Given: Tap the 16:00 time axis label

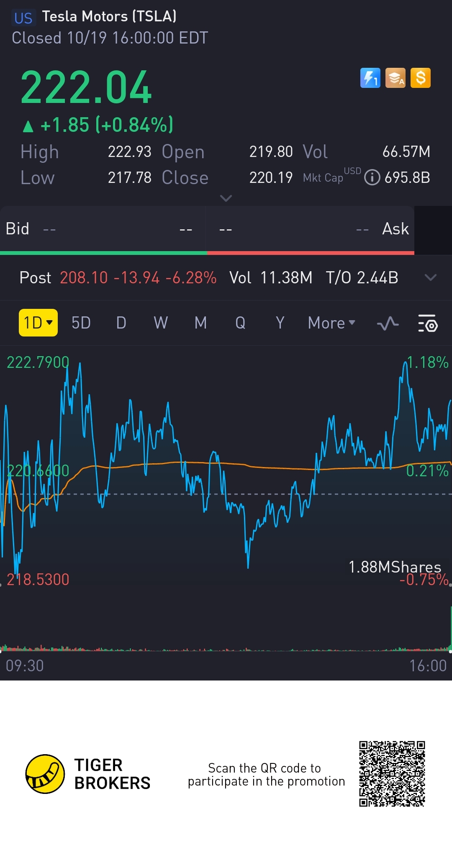Looking at the screenshot, I should pos(428,665).
